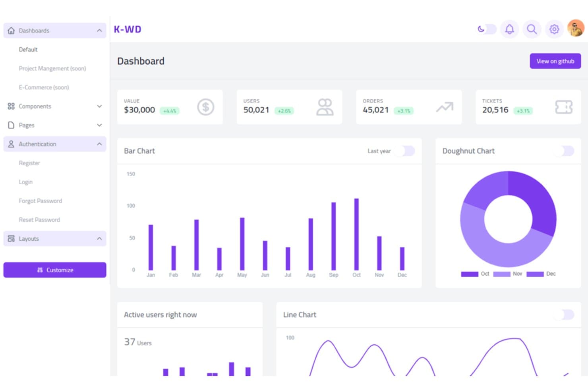This screenshot has height=392, width=588.
Task: Open the Register page link
Action: [x=29, y=163]
